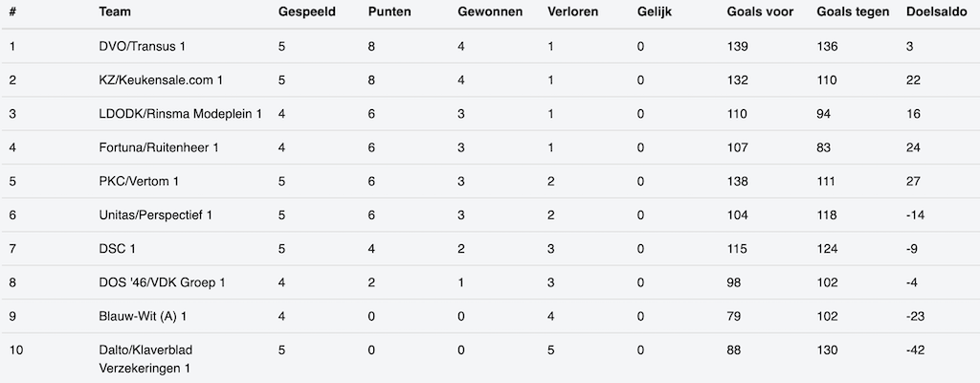Click Fortuna/Ruitenheer 1 in the standings

[x=159, y=147]
